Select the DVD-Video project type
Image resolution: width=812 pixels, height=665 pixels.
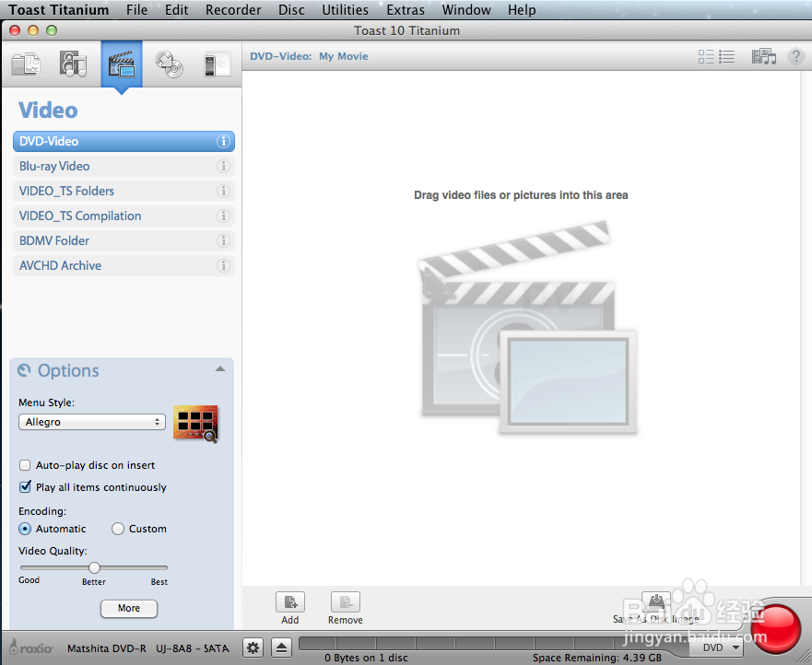point(124,141)
